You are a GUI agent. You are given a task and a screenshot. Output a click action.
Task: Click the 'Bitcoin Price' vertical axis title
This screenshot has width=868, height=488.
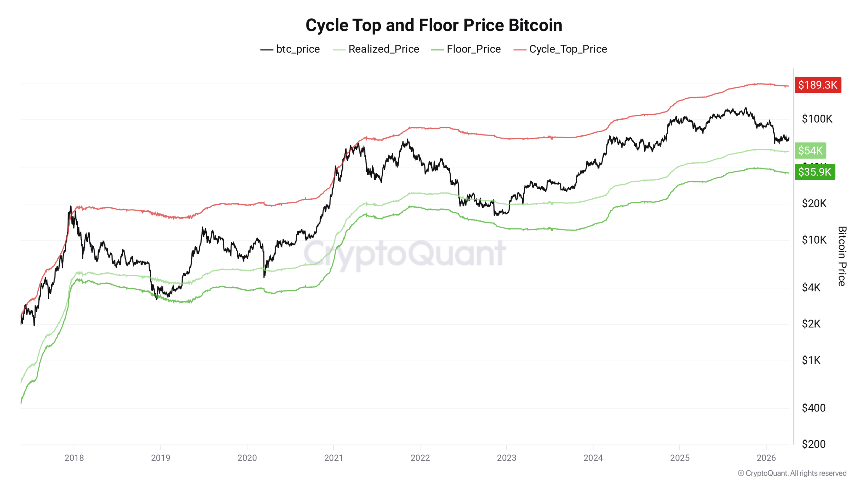[842, 256]
